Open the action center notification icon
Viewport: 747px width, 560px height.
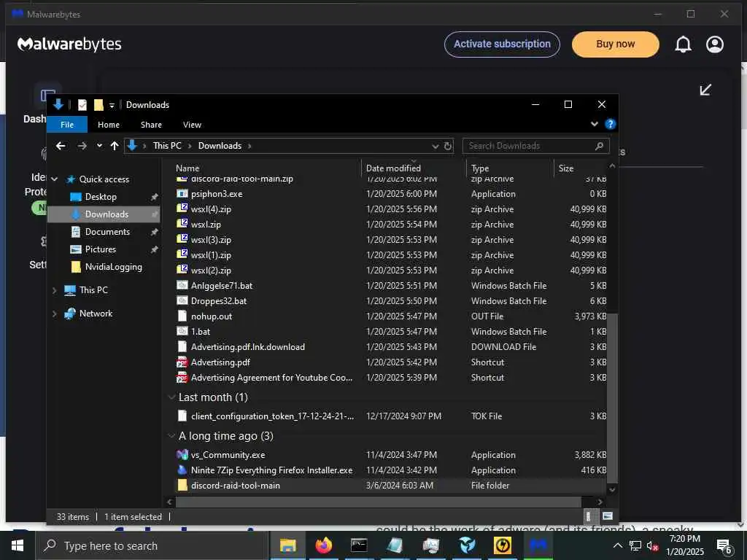click(724, 546)
